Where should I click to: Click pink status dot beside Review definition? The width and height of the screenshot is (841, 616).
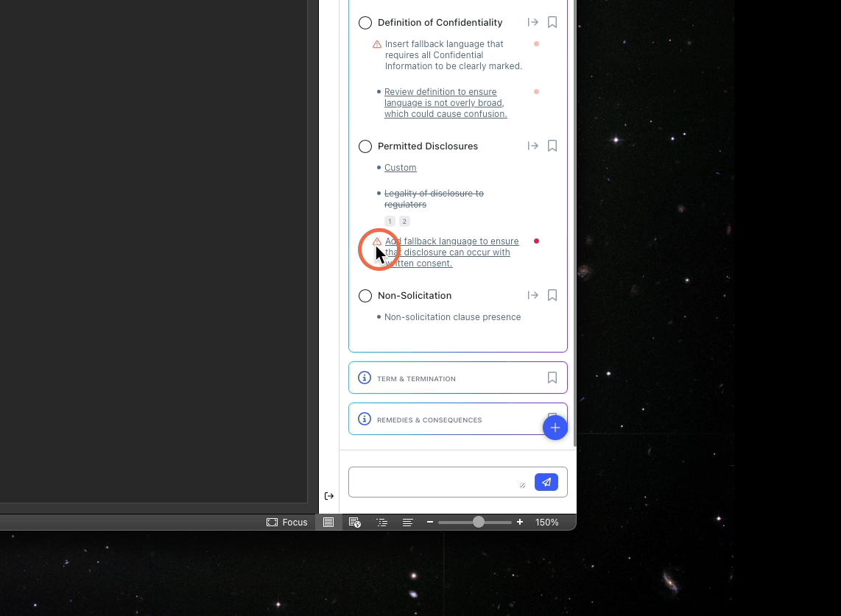(x=536, y=92)
